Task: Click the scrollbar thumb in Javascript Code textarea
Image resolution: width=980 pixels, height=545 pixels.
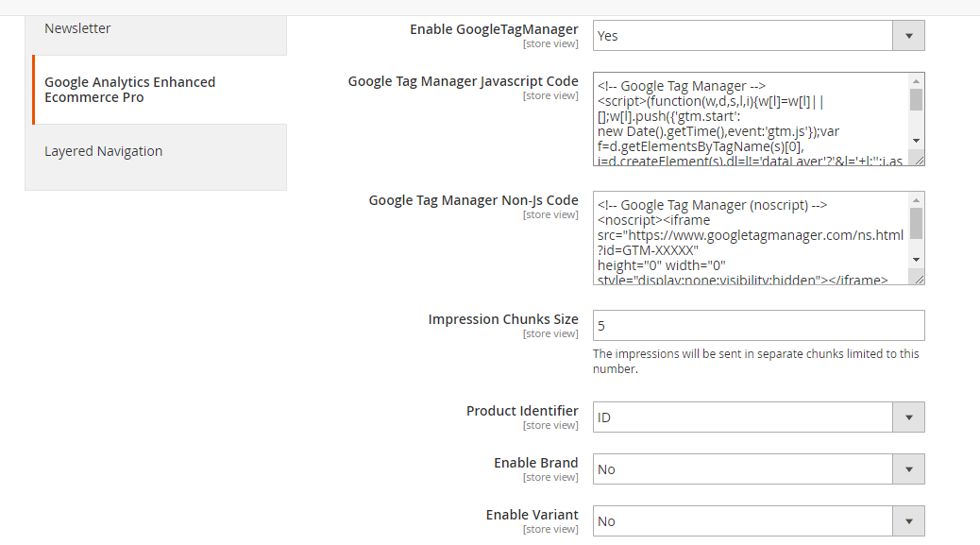Action: pos(916,100)
